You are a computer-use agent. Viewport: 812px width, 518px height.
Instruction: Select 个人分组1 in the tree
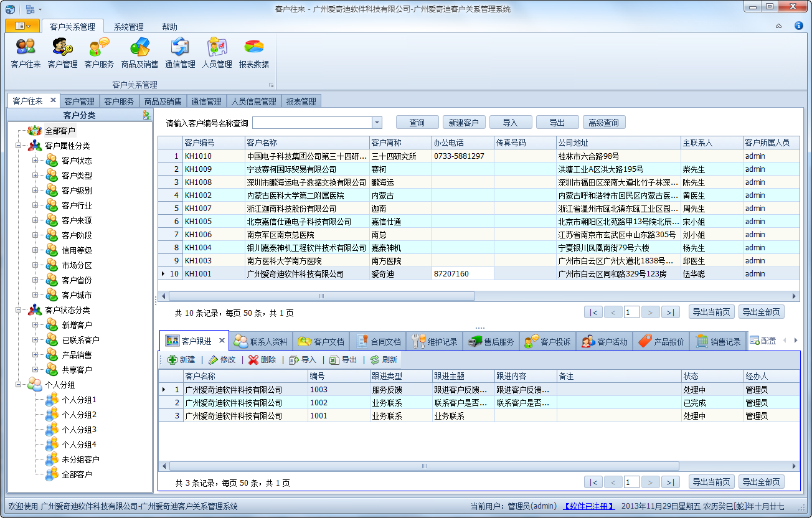pos(79,400)
